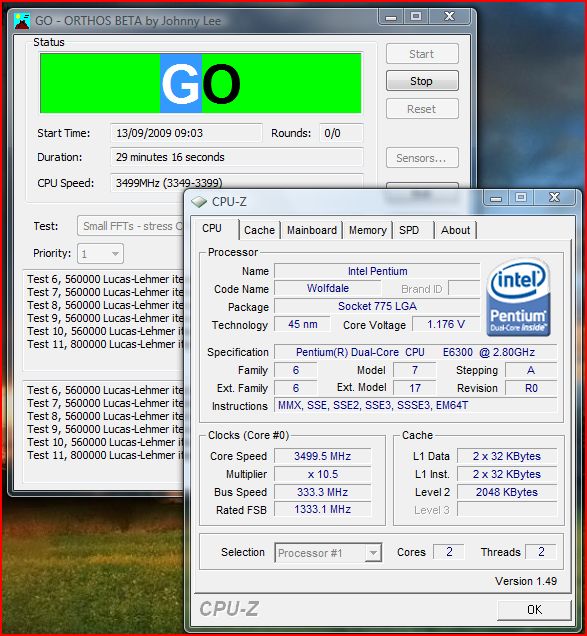Open the Test type dropdown showing Small FFTs
This screenshot has width=587, height=636.
[131, 226]
